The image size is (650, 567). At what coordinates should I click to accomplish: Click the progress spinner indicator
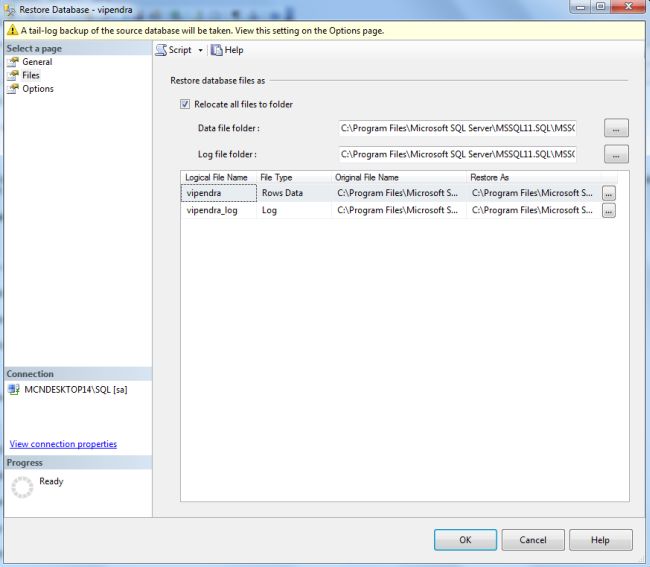(x=22, y=487)
